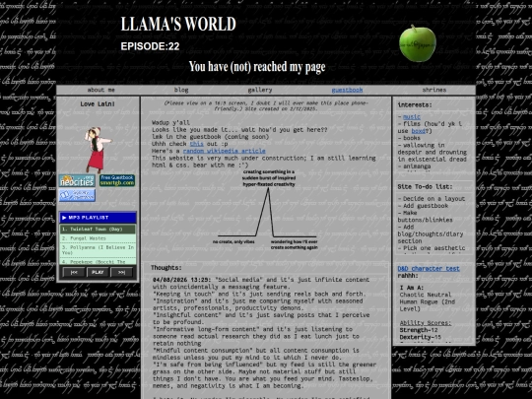The height and width of the screenshot is (399, 532).
Task: Click the 'LLAMA'S WORLD' site title
Action: tap(178, 24)
